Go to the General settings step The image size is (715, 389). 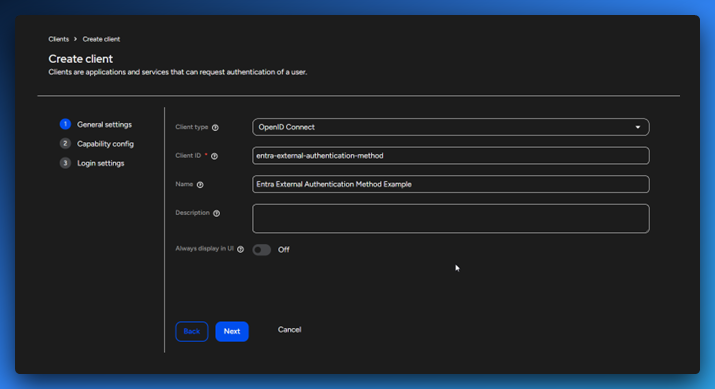pos(104,124)
